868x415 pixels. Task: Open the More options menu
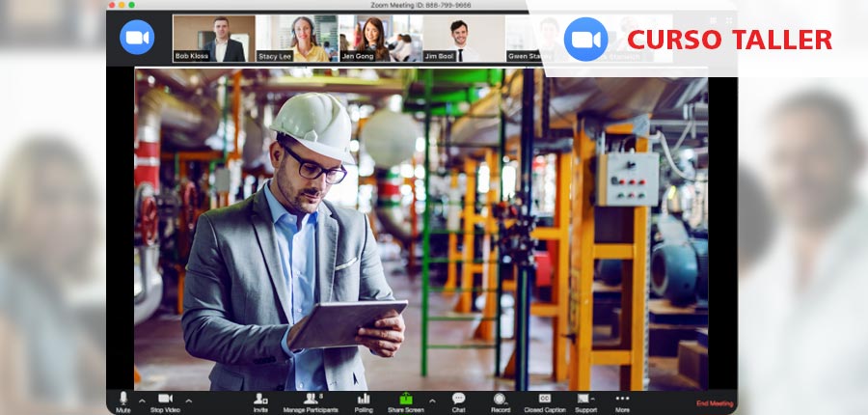pos(622,400)
